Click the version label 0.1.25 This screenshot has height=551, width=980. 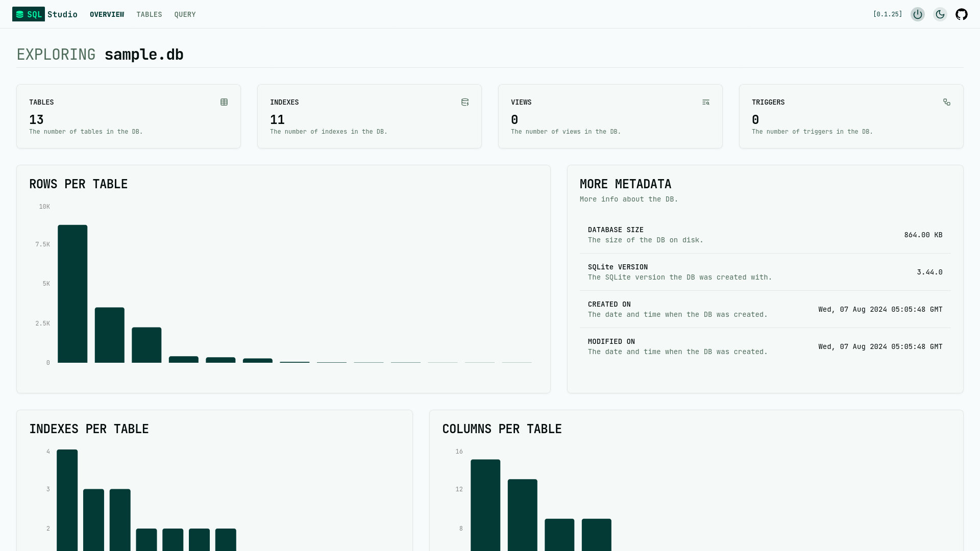click(x=888, y=14)
